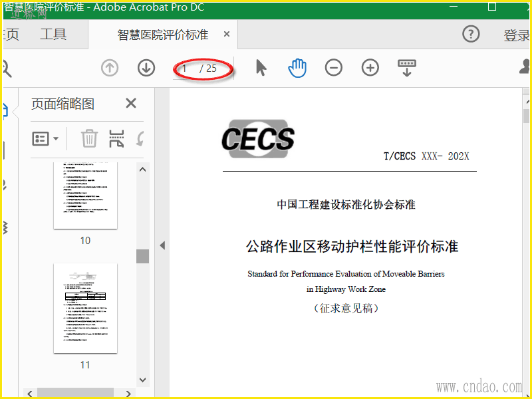The height and width of the screenshot is (399, 532).
Task: Collapse the navigation pane with triangle
Action: click(x=162, y=245)
